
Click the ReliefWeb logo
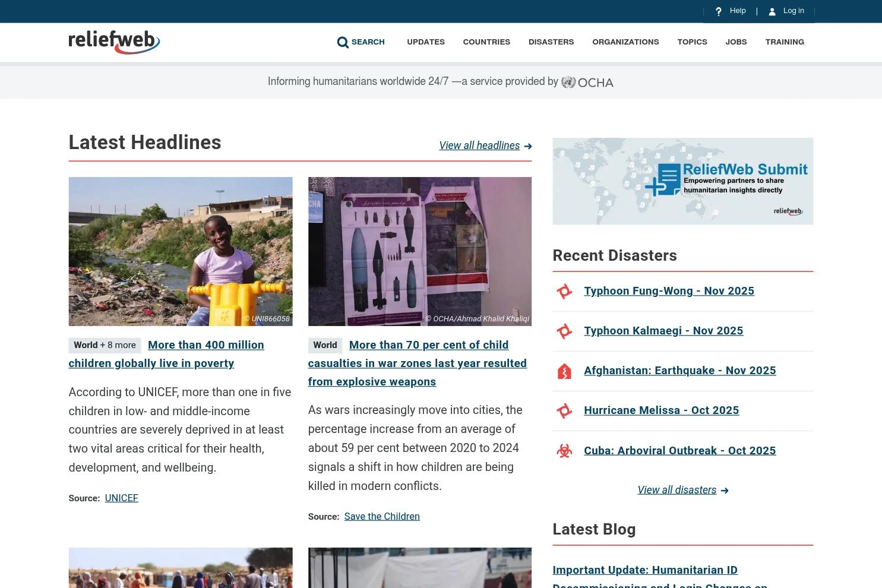[114, 42]
